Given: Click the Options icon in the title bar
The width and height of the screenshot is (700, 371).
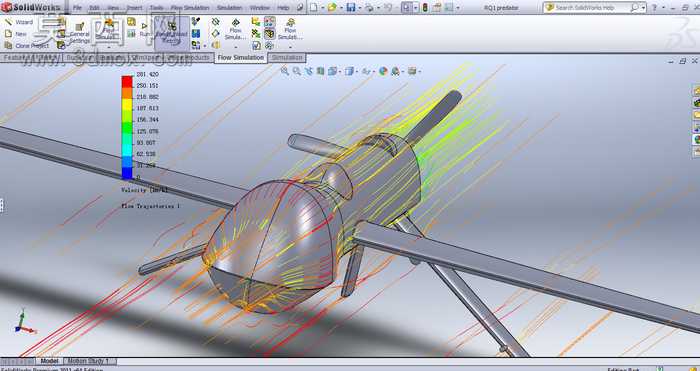Looking at the screenshot, I should [449, 8].
